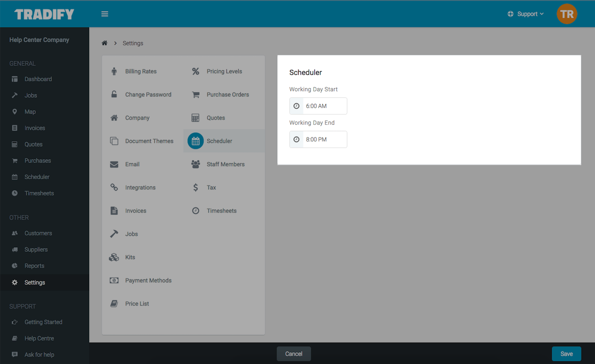
Task: Click the Scheduler calendar circle icon
Action: point(196,141)
